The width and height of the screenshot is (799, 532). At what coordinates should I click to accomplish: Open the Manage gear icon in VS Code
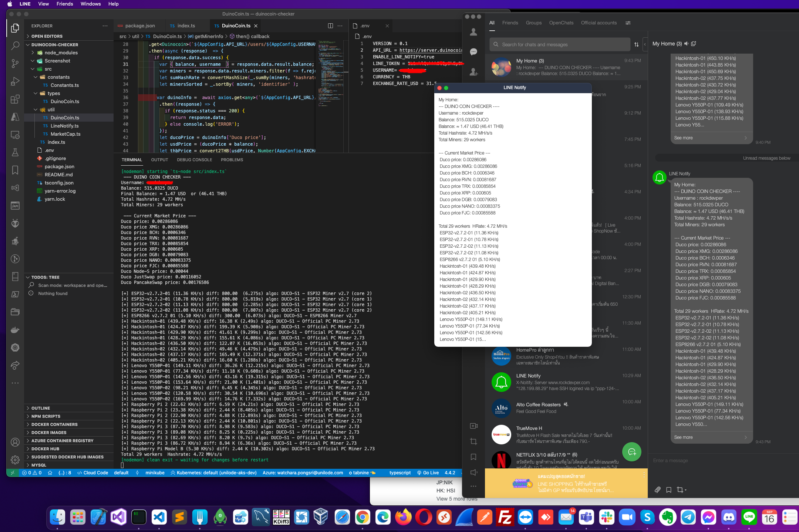point(15,460)
